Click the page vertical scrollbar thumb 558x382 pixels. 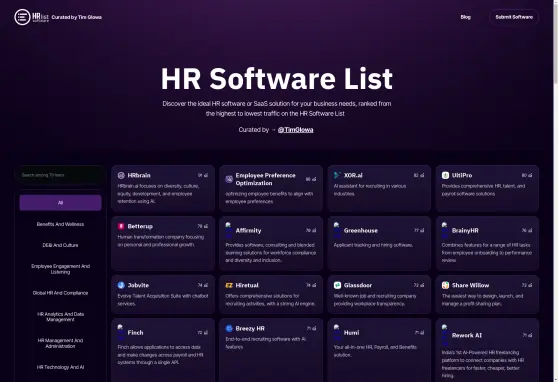(x=556, y=43)
